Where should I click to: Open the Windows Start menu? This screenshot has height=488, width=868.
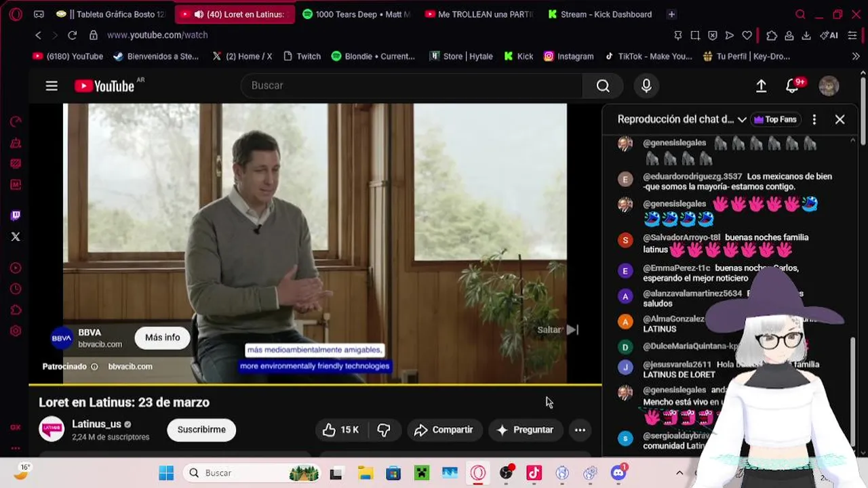tap(166, 473)
